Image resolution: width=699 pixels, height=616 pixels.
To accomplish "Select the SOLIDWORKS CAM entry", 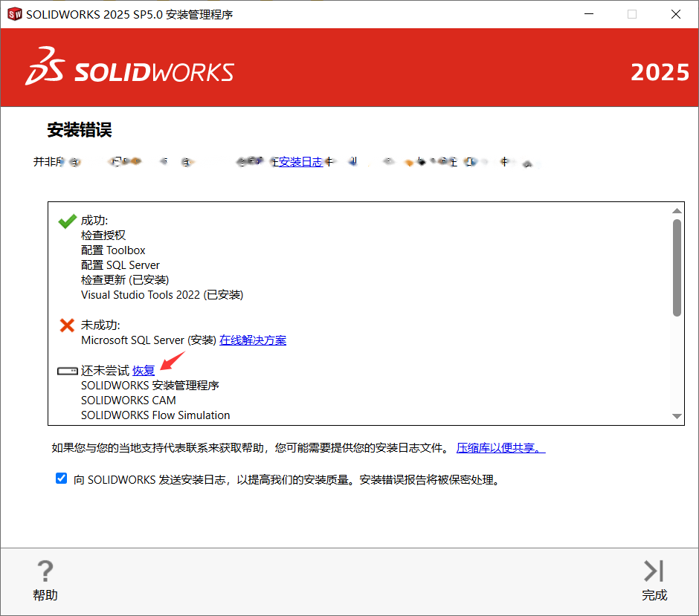I will (x=129, y=401).
